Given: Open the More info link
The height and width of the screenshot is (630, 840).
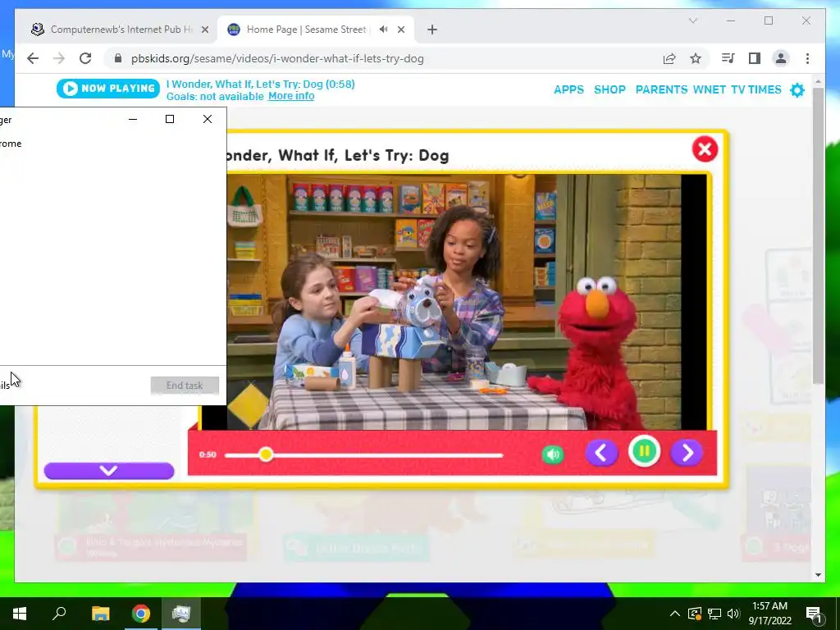Looking at the screenshot, I should point(291,96).
